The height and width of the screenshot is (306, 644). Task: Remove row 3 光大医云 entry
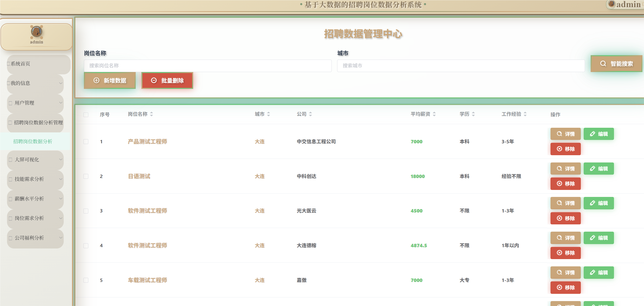(565, 218)
